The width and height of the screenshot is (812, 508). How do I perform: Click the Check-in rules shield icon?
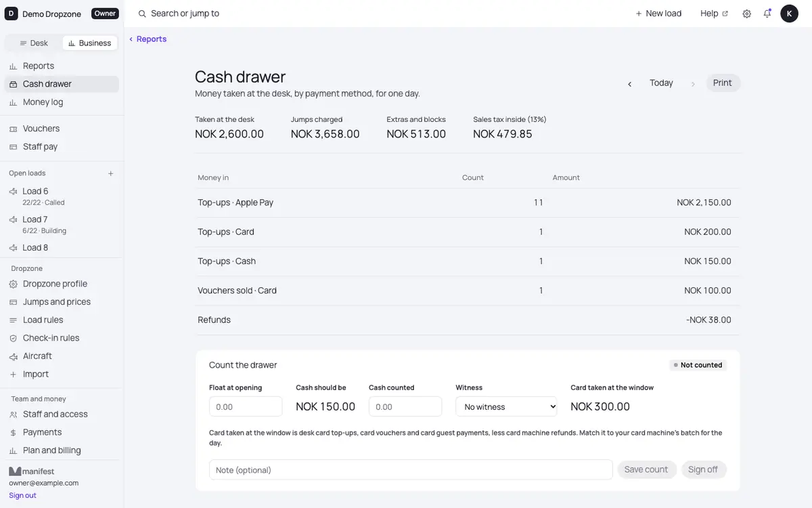tap(13, 339)
